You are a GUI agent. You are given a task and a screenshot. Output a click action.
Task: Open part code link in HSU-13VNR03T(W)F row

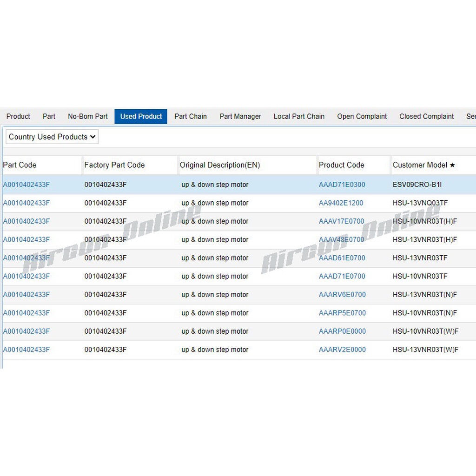pyautogui.click(x=26, y=350)
